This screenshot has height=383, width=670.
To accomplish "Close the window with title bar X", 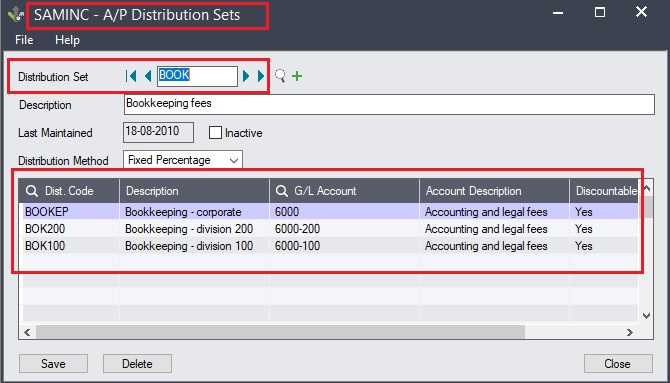I will point(641,12).
